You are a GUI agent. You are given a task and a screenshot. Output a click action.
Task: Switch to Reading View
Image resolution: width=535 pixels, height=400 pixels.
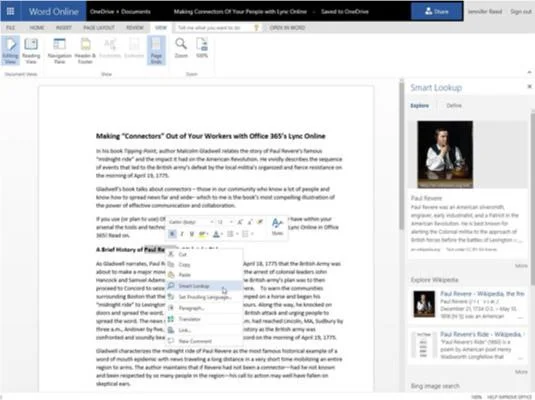click(31, 51)
